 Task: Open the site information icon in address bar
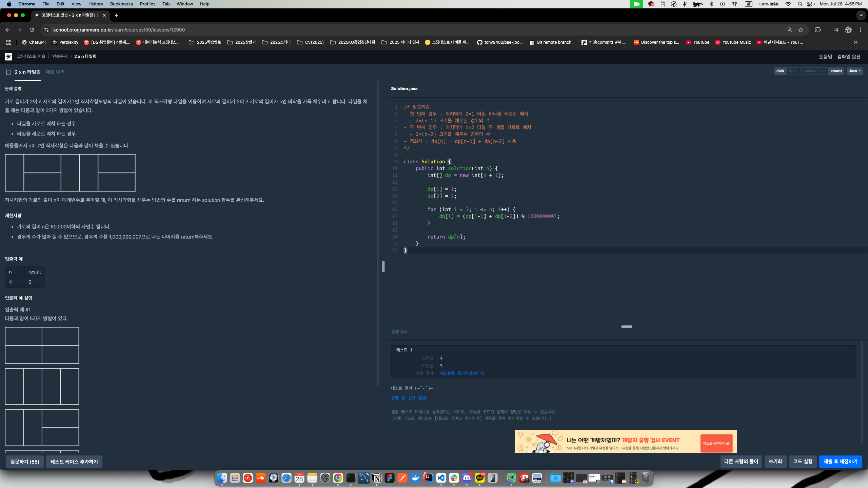click(x=46, y=30)
